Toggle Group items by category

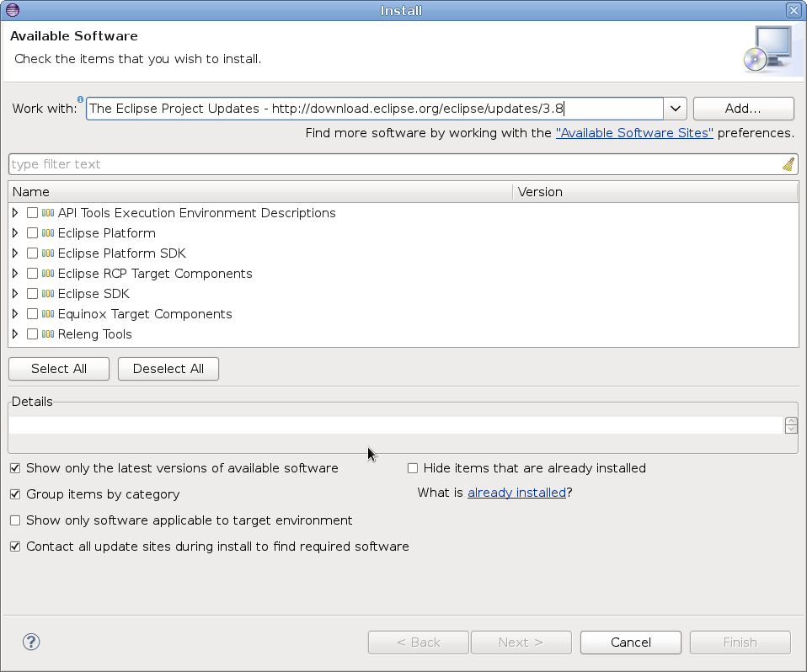point(15,494)
